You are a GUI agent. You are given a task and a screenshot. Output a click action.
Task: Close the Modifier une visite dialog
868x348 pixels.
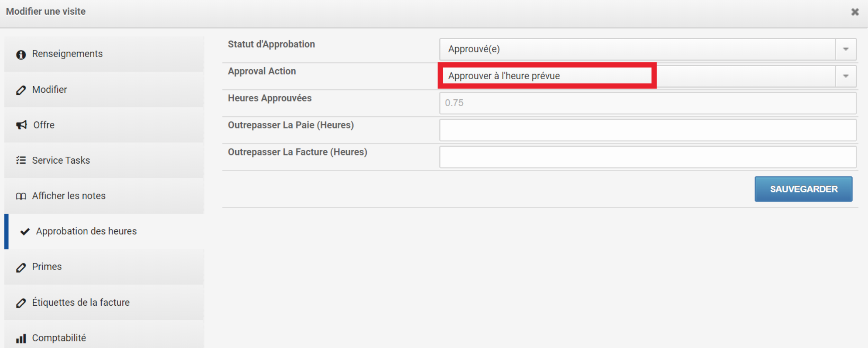click(855, 12)
